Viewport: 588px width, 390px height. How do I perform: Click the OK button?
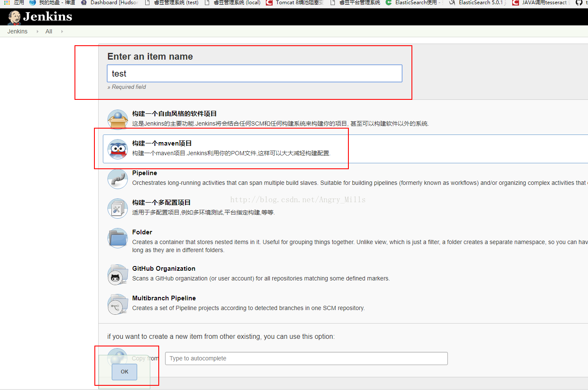(x=124, y=372)
